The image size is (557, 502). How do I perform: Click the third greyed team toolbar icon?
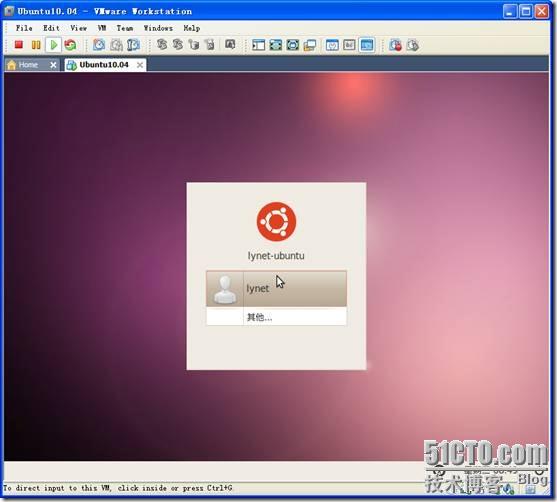click(x=194, y=45)
